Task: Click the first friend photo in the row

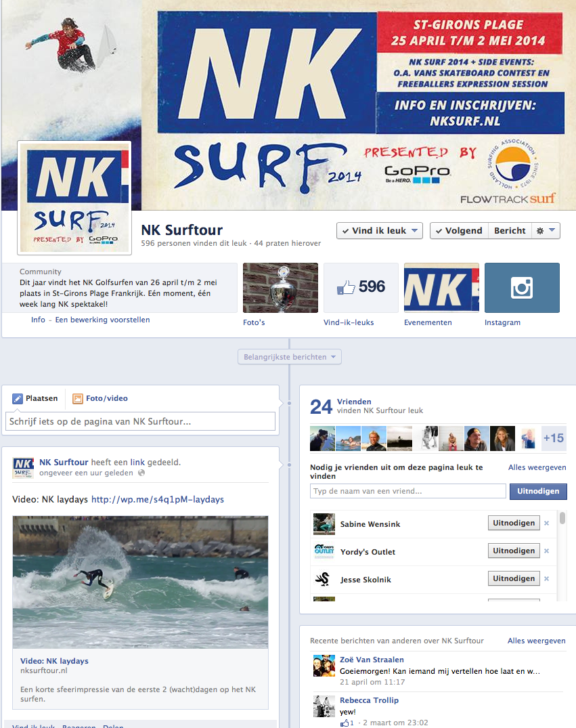Action: (322, 438)
